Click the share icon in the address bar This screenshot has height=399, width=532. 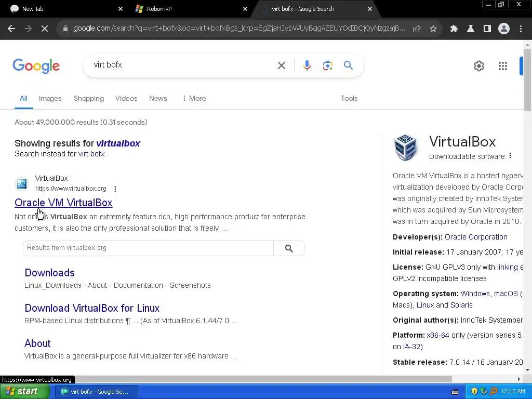pos(416,29)
